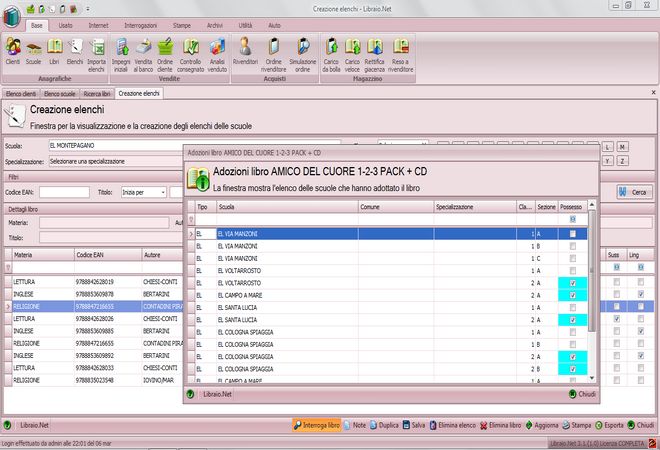
Task: Open Controllo consegnato
Action: pyautogui.click(x=191, y=55)
